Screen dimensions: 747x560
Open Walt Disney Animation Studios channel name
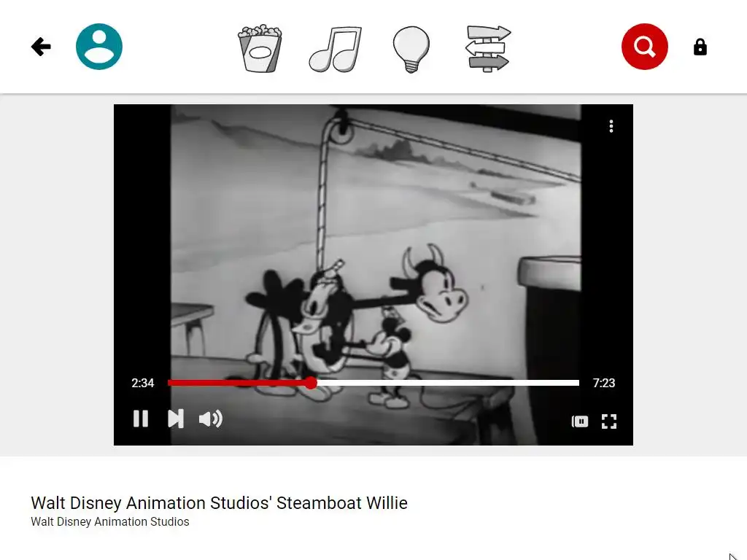coord(110,522)
